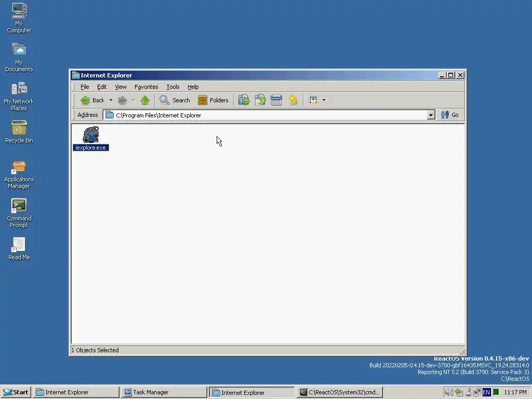Image resolution: width=532 pixels, height=399 pixels.
Task: Click the Move To toolbar icon
Action: coord(244,100)
